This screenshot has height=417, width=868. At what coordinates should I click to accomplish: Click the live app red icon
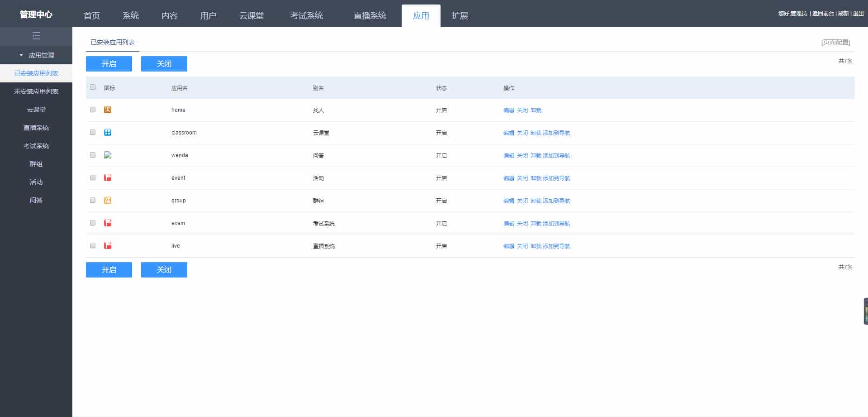(108, 245)
